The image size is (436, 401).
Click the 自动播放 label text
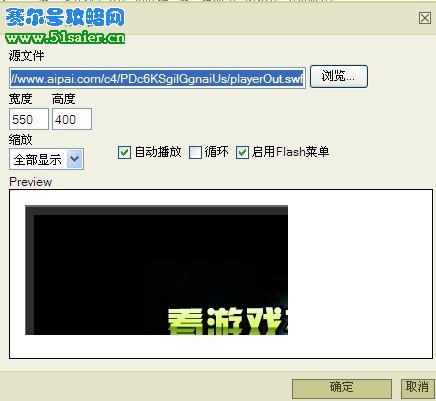pyautogui.click(x=158, y=152)
